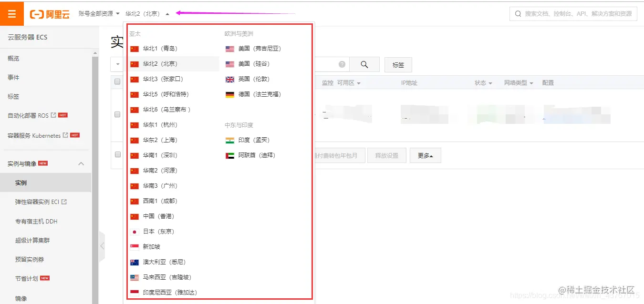The height and width of the screenshot is (304, 644).
Task: Open the 账号全部资源 dropdown
Action: pos(99,13)
